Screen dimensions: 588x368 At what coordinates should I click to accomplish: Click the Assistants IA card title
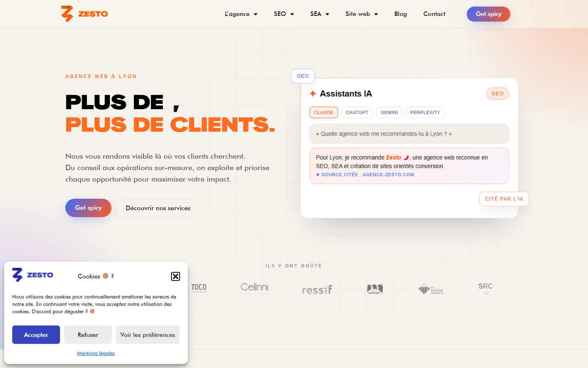pos(346,94)
